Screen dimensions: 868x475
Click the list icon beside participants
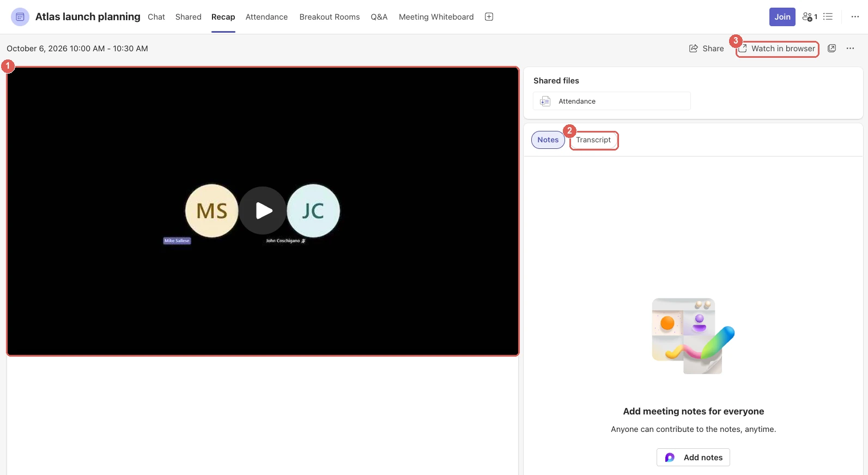click(828, 17)
